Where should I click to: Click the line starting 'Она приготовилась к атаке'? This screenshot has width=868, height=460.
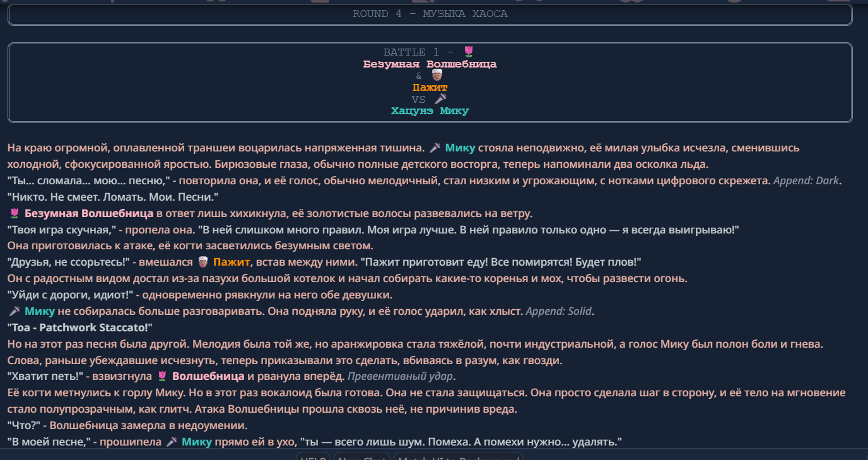tap(191, 245)
